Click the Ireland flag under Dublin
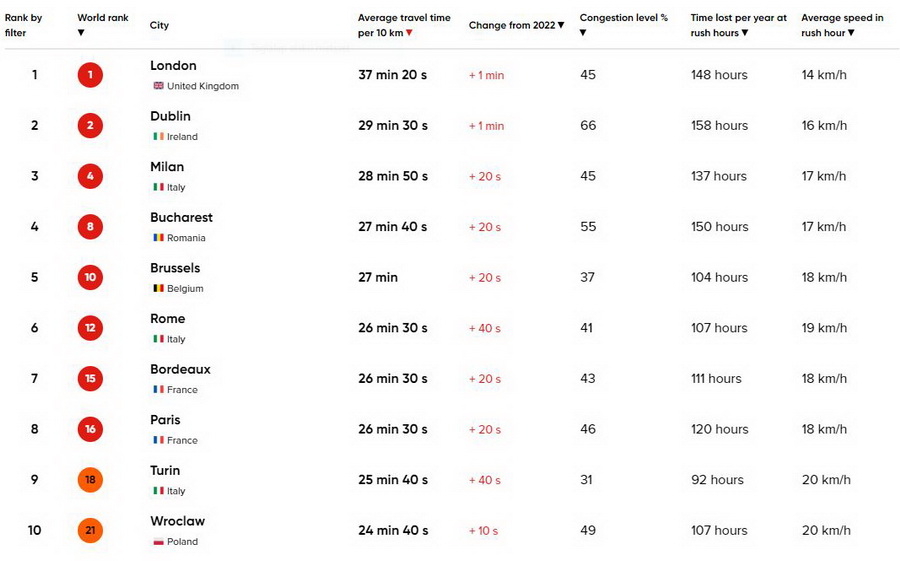 158,137
